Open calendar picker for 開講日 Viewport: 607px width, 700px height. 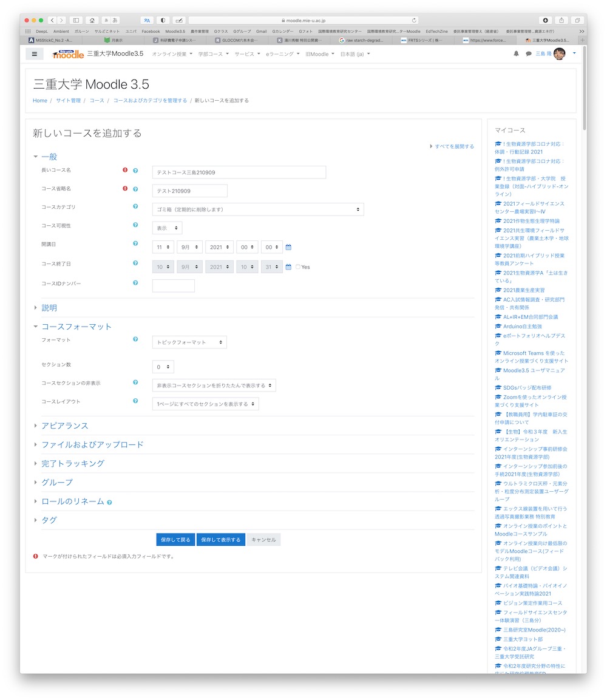pyautogui.click(x=288, y=247)
